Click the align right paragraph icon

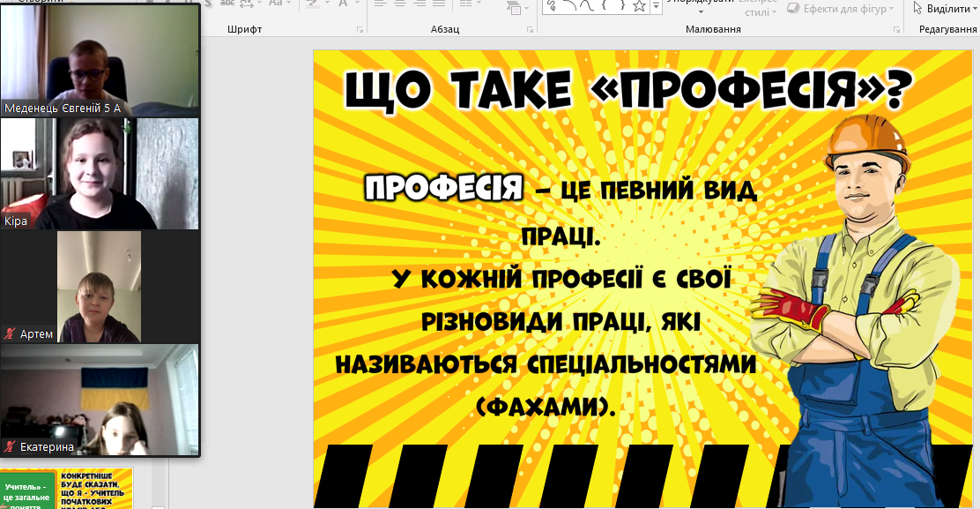(419, 4)
